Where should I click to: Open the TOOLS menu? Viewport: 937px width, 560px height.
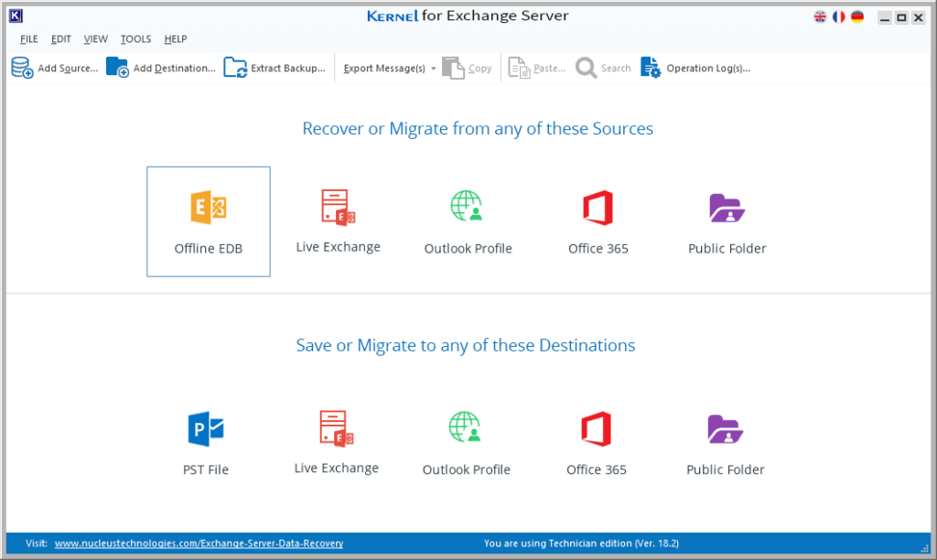(135, 38)
